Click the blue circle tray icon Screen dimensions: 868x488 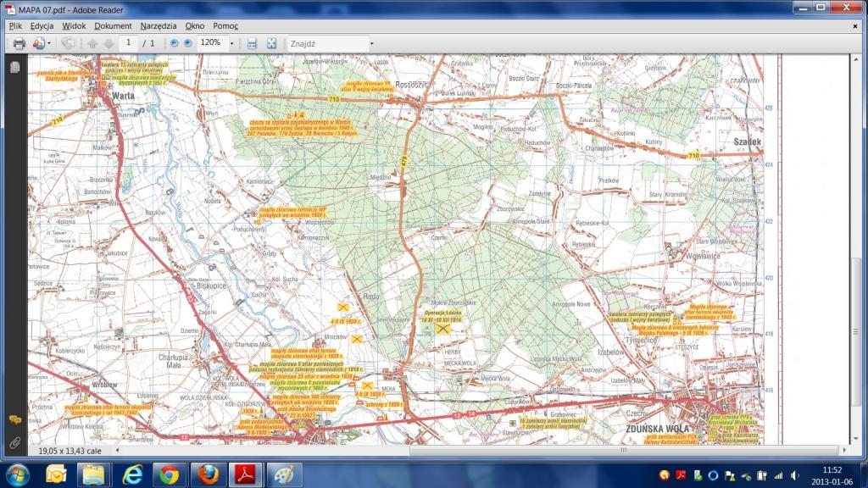[x=713, y=475]
